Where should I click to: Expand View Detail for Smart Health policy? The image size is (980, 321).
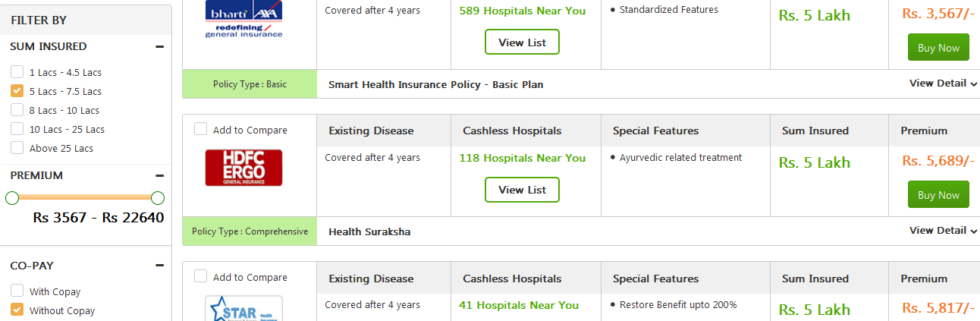pos(943,83)
